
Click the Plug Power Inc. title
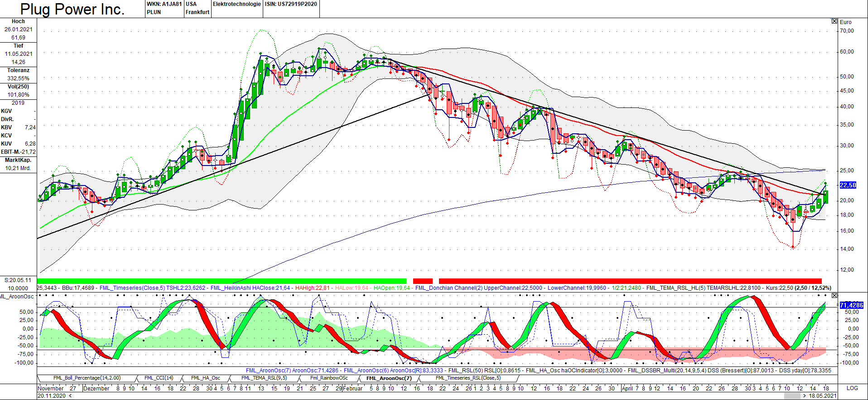coord(72,9)
